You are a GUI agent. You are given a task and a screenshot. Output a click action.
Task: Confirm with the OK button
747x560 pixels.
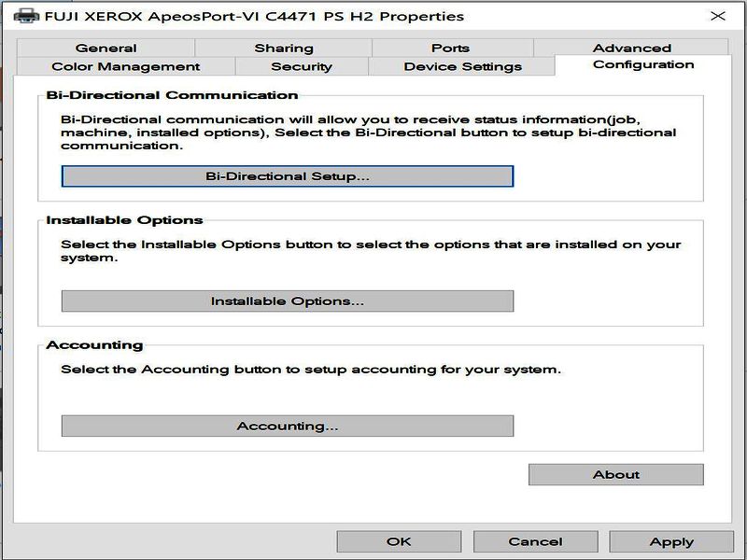(399, 541)
